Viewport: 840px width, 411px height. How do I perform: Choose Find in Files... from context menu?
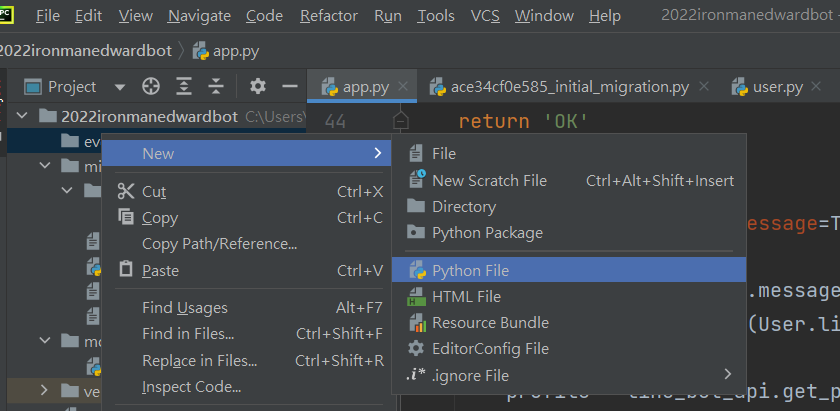coord(246,334)
